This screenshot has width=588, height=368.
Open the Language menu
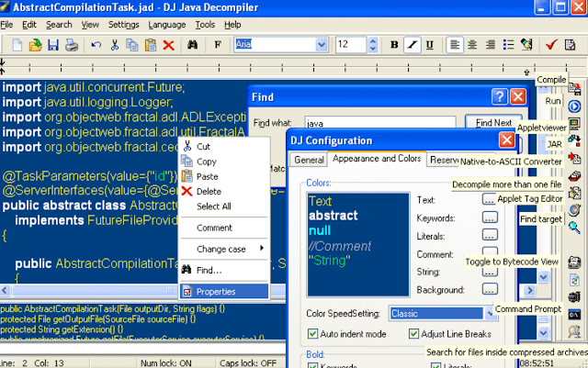coord(167,25)
